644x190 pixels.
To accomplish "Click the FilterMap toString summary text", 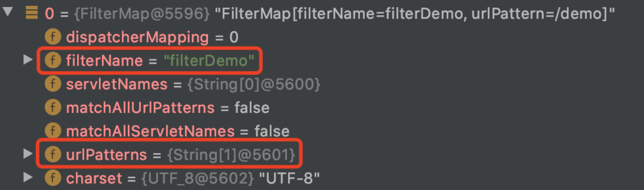I will tap(415, 14).
